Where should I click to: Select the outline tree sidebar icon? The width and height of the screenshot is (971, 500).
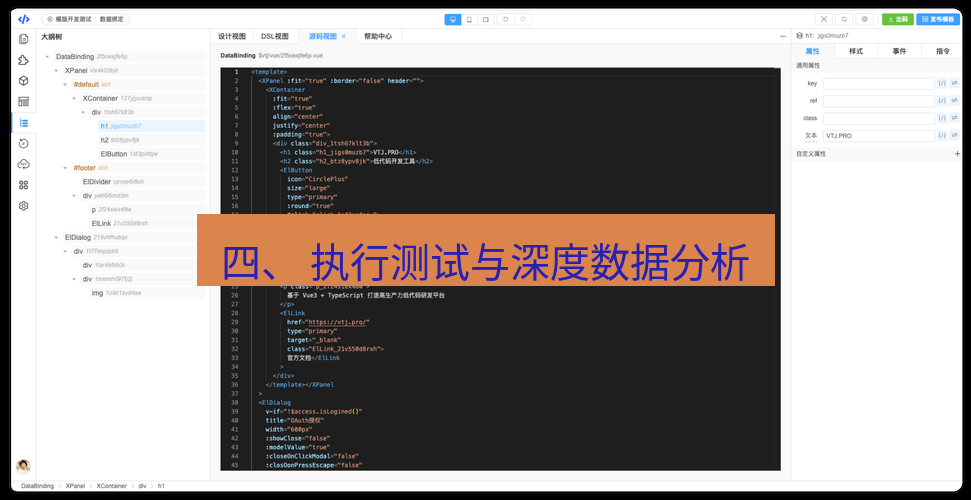pos(24,123)
